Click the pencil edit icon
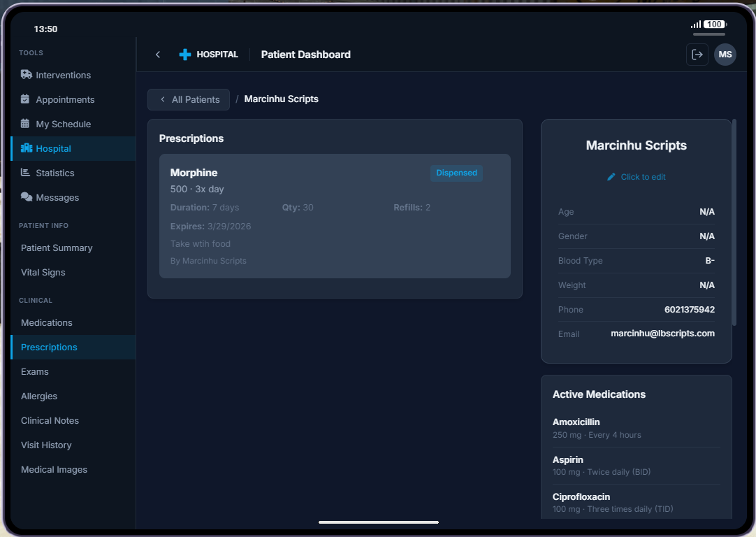Image resolution: width=756 pixels, height=537 pixels. coord(611,177)
